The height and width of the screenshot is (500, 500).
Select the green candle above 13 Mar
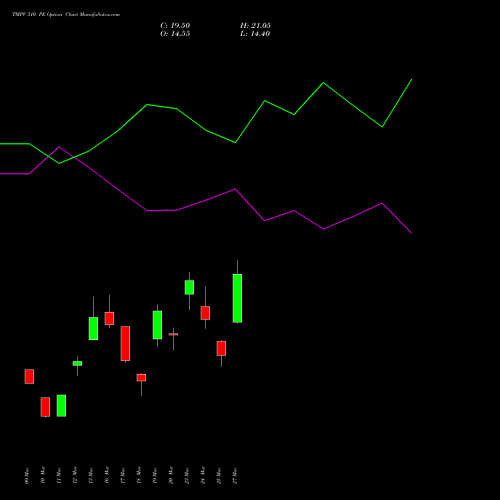coord(93,328)
